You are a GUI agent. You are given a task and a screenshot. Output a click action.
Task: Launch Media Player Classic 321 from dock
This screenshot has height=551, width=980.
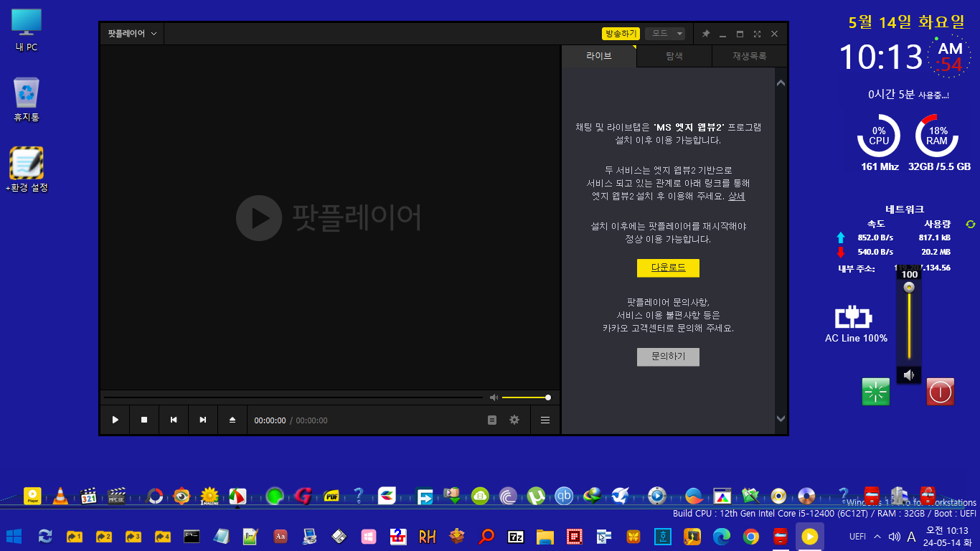tap(89, 496)
